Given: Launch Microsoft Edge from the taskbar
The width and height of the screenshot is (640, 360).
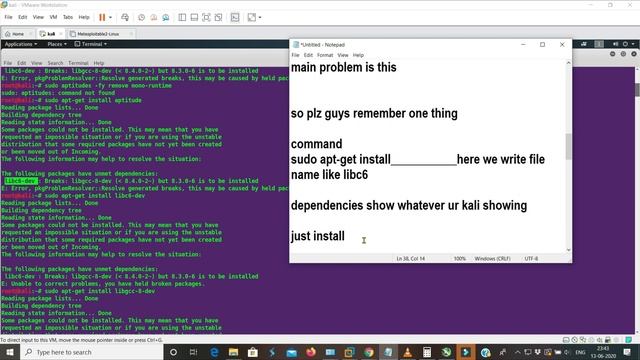Looking at the screenshot, I should point(214,352).
